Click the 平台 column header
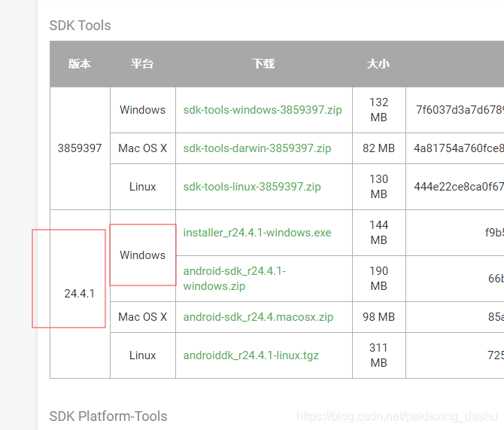Image resolution: width=504 pixels, height=430 pixels. click(142, 64)
